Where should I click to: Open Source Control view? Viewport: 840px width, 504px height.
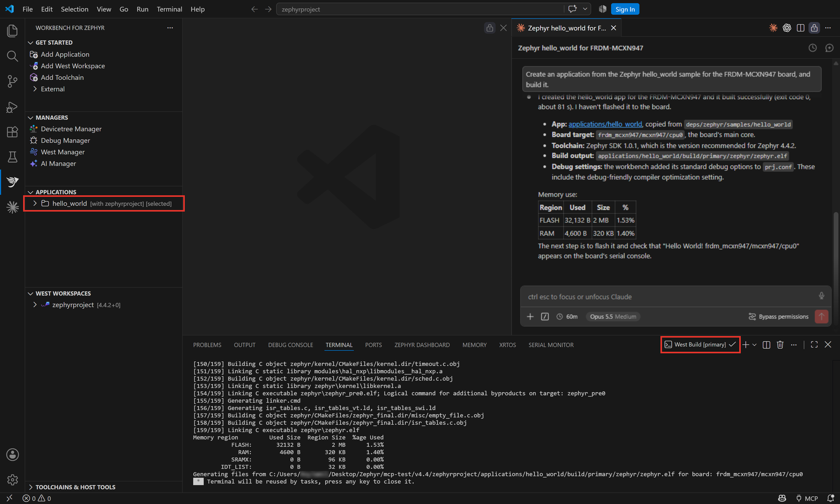12,81
